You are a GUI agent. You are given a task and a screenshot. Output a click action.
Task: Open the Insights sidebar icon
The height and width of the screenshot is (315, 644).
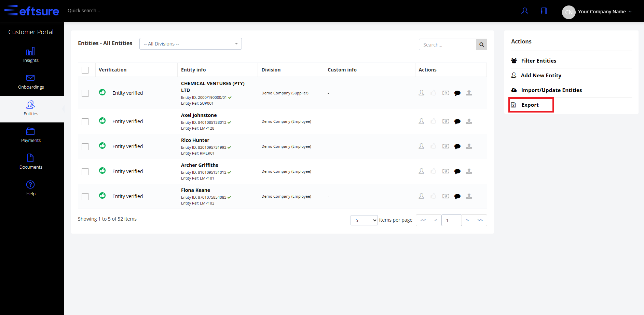coord(30,52)
